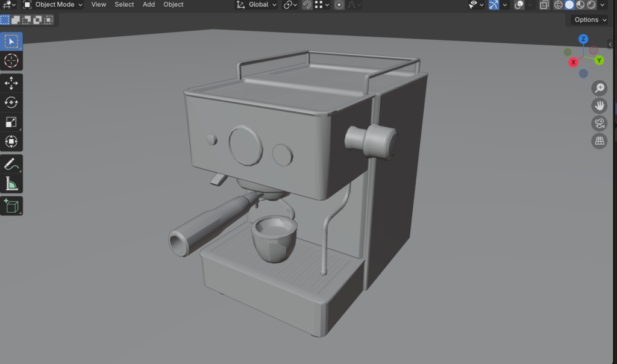Image resolution: width=617 pixels, height=364 pixels.
Task: Select the Scale tool
Action: coord(11,122)
